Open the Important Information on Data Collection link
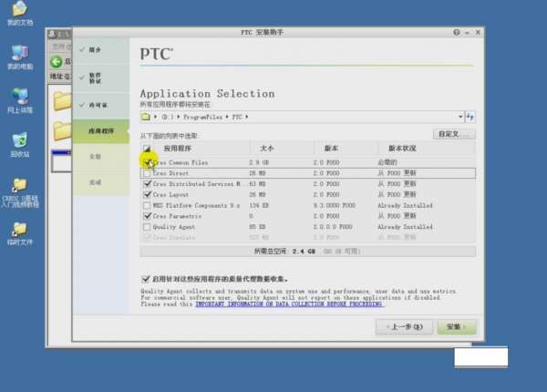This screenshot has height=392, width=547. (x=288, y=304)
